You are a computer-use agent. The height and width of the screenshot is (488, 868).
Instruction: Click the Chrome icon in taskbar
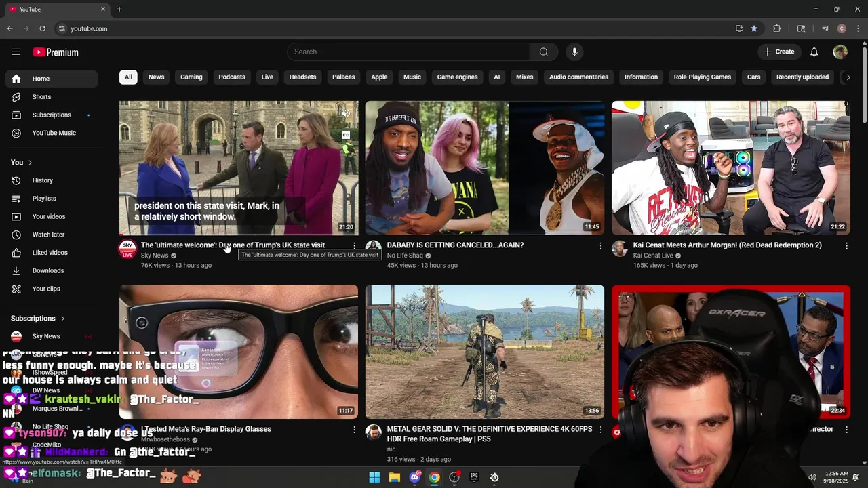[x=434, y=478]
